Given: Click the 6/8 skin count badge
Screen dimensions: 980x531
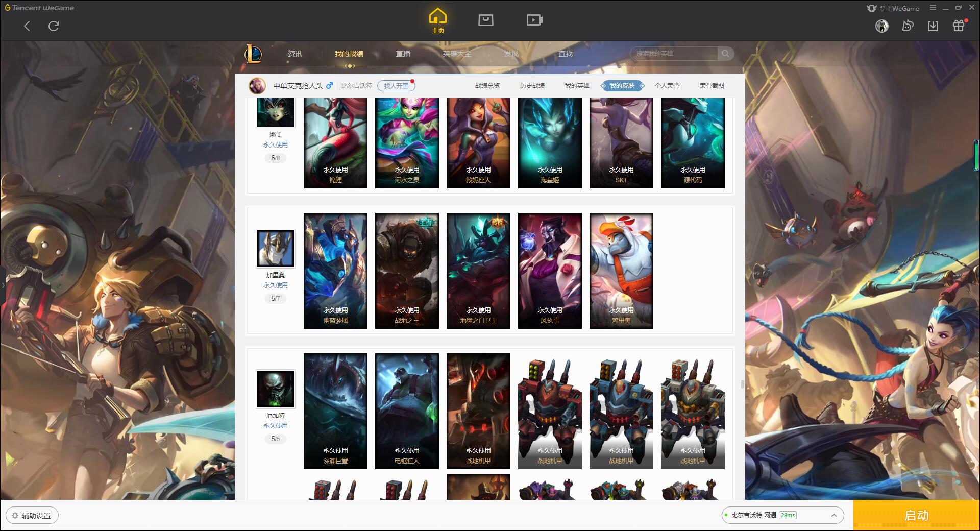Looking at the screenshot, I should click(x=276, y=158).
